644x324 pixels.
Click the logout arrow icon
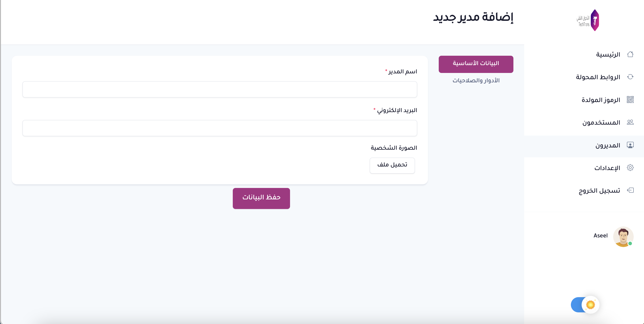[x=630, y=190]
